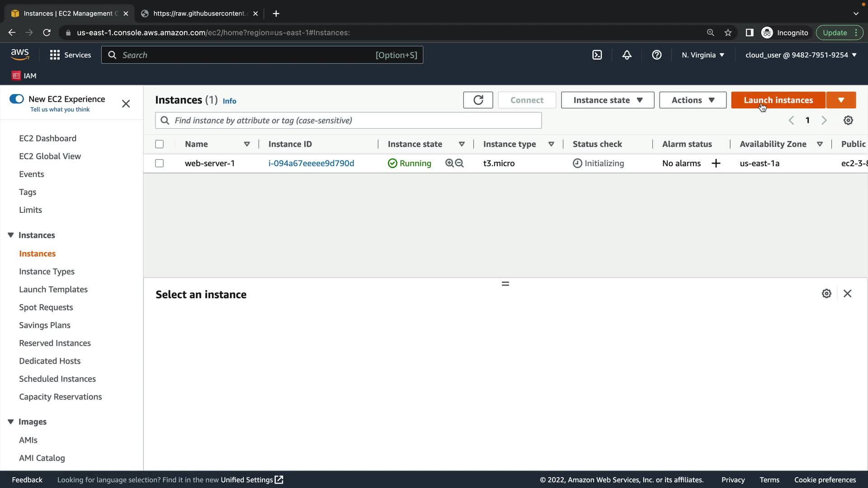Open instance i-094a67eeeee9d790d link
Image resolution: width=868 pixels, height=488 pixels.
(x=311, y=163)
